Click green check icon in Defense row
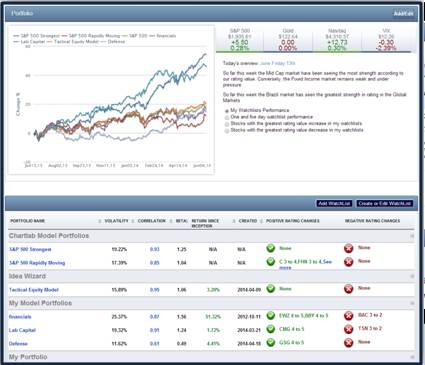The image size is (425, 365). click(271, 342)
